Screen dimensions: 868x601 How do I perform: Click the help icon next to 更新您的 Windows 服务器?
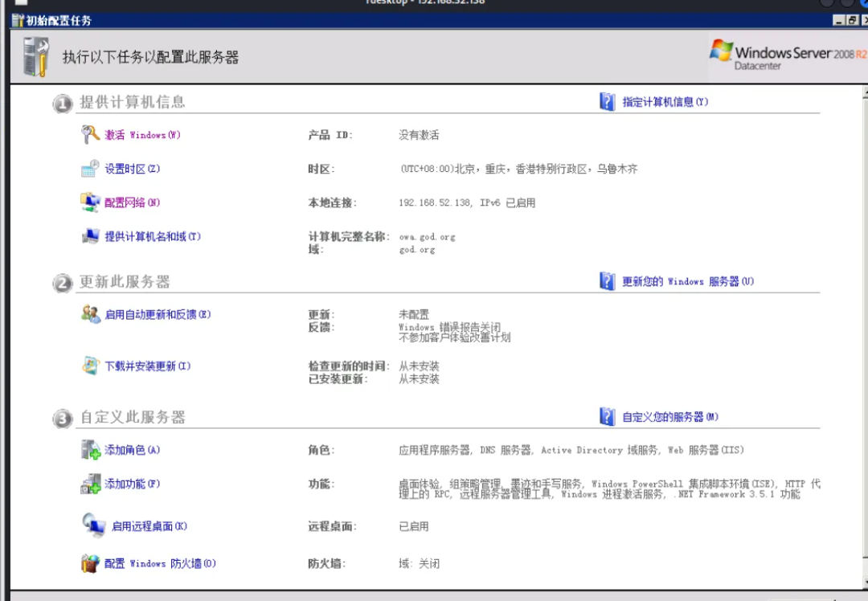[608, 281]
